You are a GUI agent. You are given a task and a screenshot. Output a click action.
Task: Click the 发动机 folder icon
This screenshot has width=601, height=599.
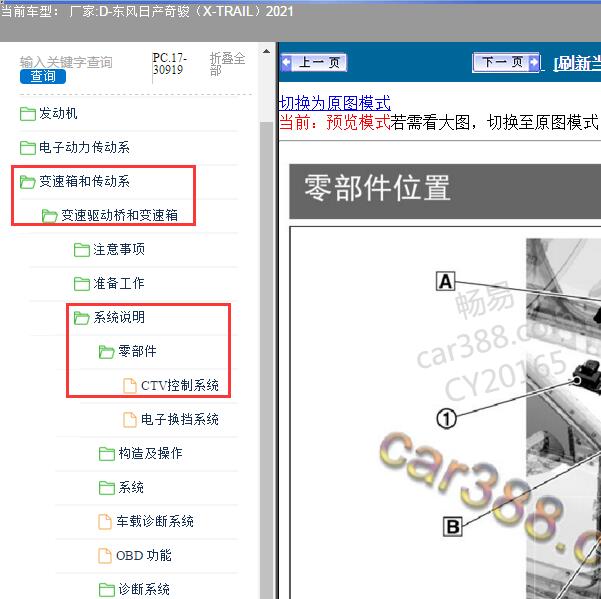click(x=28, y=114)
